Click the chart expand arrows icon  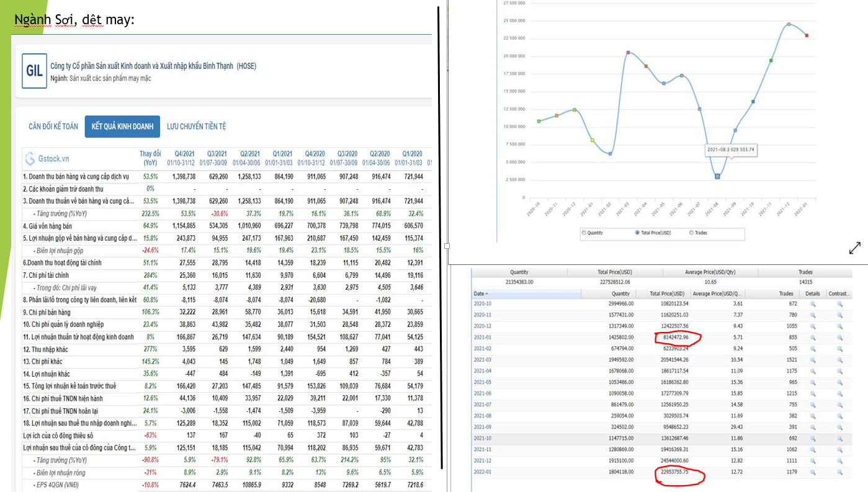click(854, 248)
